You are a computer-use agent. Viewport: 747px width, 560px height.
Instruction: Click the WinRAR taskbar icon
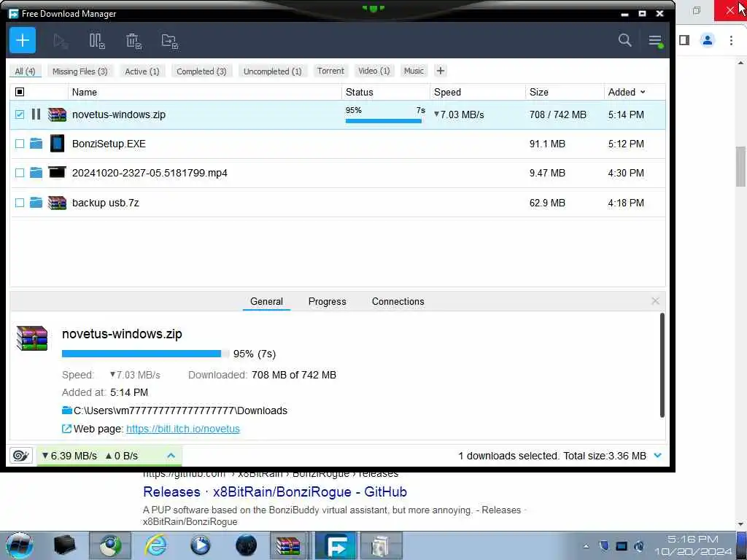[x=288, y=545]
